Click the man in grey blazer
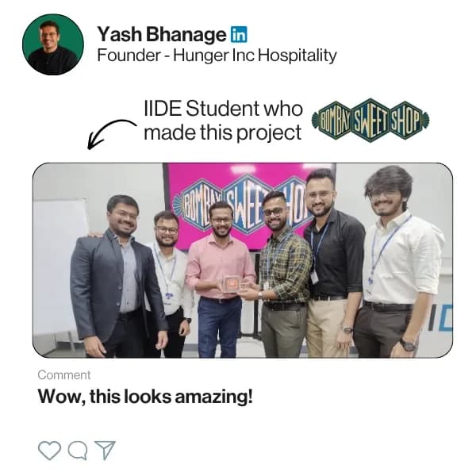This screenshot has width=476, height=476. (117, 276)
